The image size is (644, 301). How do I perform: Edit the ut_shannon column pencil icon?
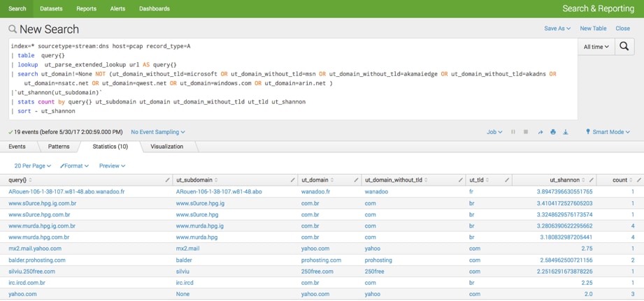[591, 180]
